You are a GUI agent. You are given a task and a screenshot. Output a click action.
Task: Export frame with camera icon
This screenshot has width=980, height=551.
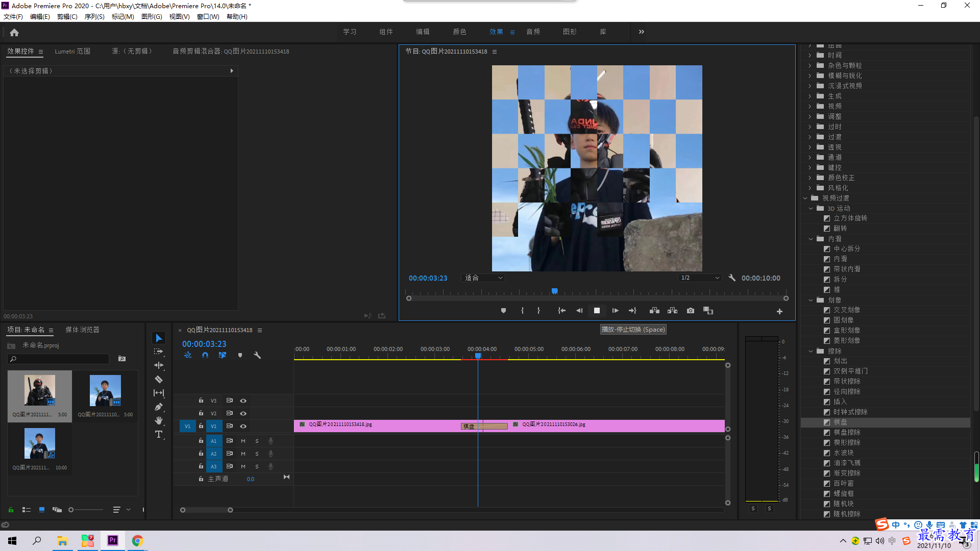pos(691,311)
